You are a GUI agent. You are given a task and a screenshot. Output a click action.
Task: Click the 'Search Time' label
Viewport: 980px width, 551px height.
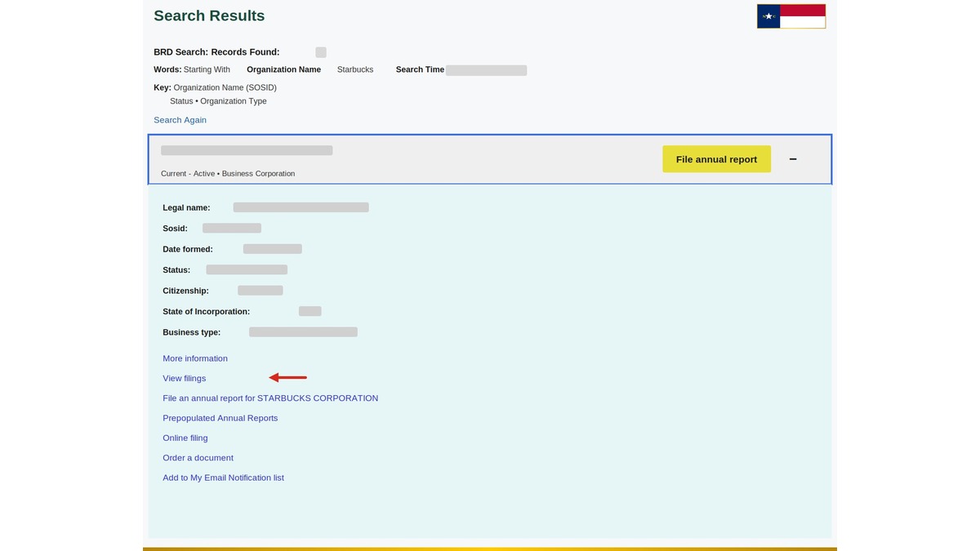[420, 70]
